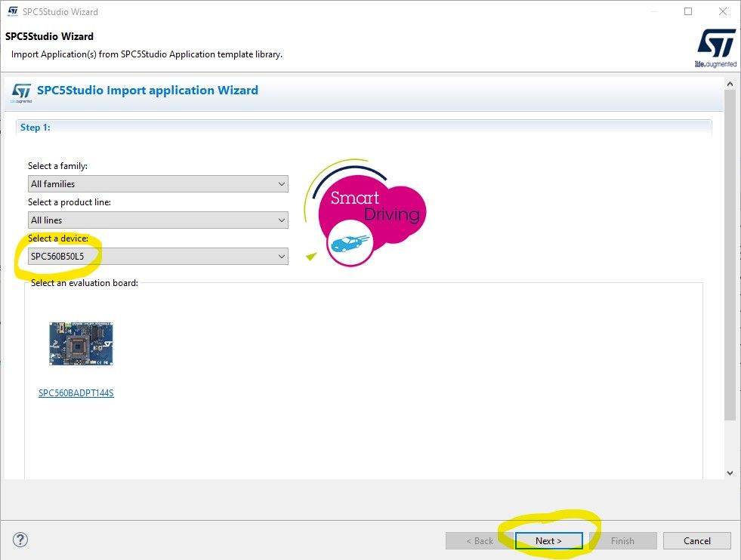Screen dimensions: 741x560
Task: Click the SPC5Studio Import application Wizard heading
Action: click(x=147, y=90)
